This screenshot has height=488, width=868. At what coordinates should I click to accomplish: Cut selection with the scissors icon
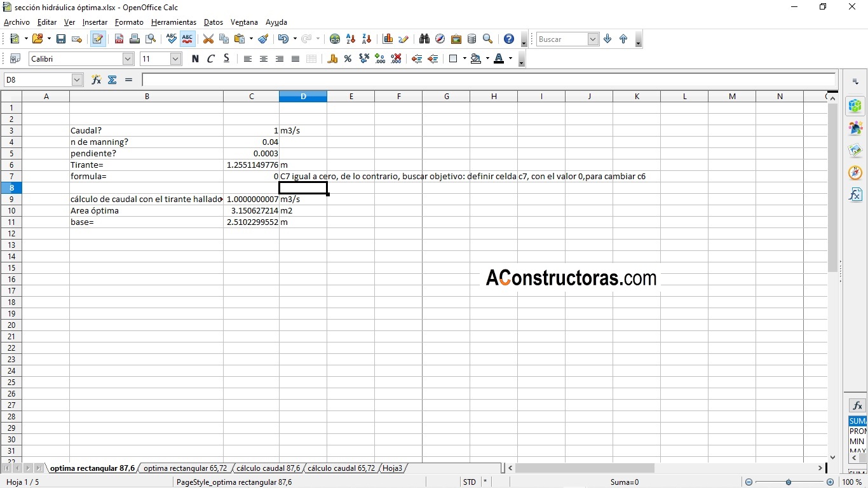click(208, 39)
